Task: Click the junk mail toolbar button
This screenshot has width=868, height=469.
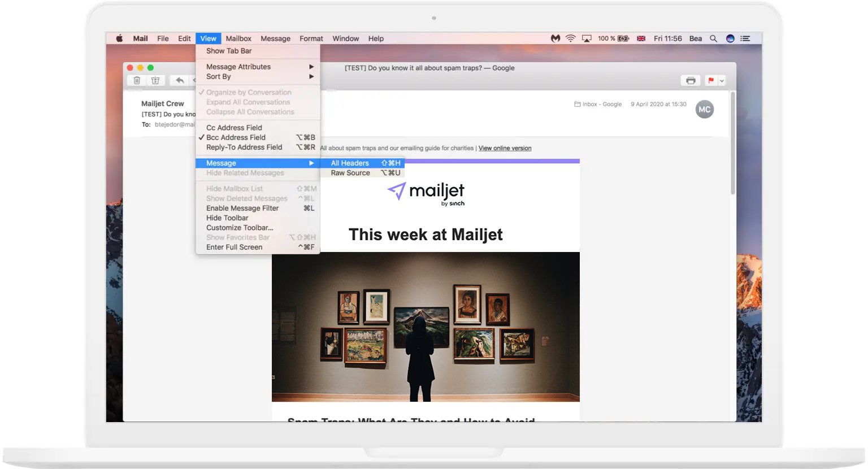Action: [155, 80]
